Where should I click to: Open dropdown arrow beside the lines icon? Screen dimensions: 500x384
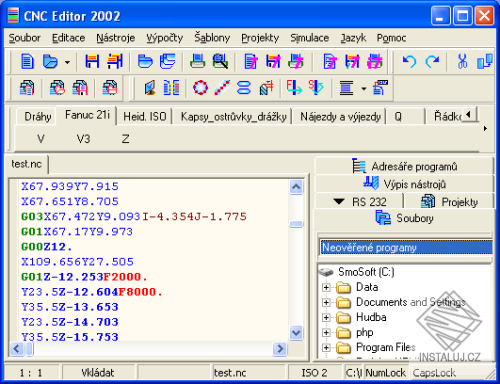(x=364, y=89)
